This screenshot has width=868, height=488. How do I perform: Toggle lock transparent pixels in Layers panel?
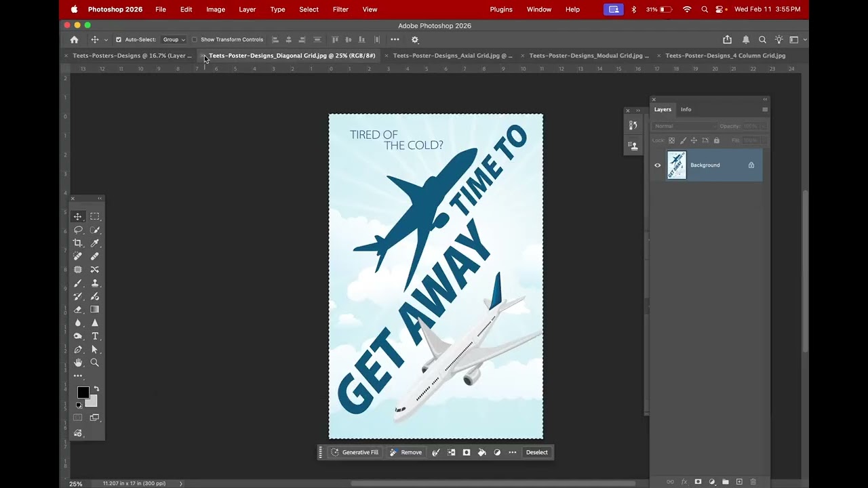[672, 140]
